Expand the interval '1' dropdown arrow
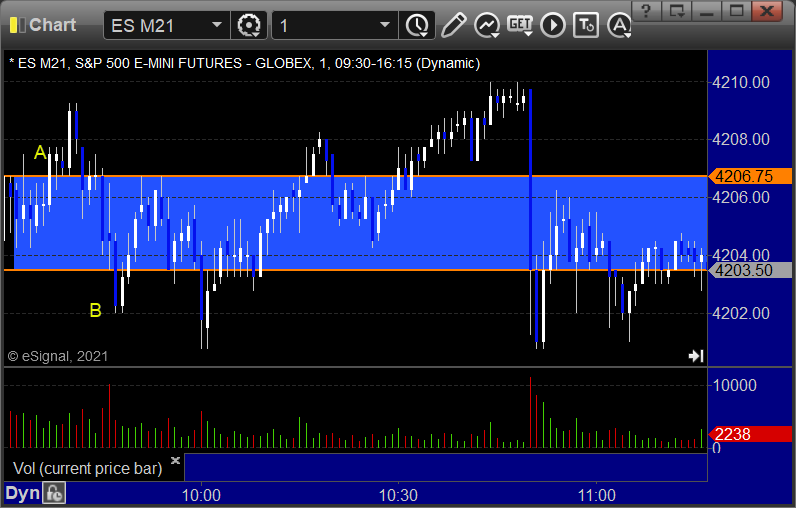Image resolution: width=796 pixels, height=508 pixels. tap(385, 25)
